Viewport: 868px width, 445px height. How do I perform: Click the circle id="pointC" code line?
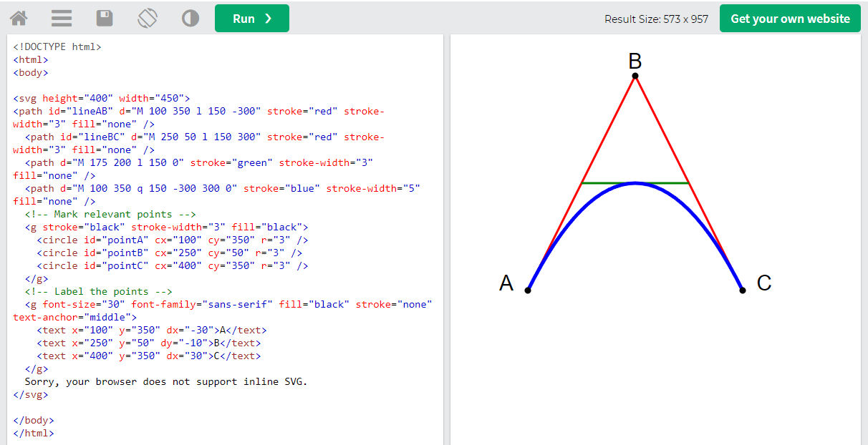[173, 265]
